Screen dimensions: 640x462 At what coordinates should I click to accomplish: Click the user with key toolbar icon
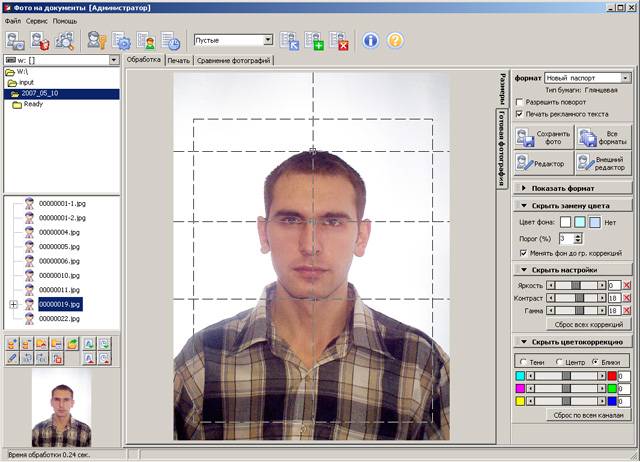(x=96, y=41)
